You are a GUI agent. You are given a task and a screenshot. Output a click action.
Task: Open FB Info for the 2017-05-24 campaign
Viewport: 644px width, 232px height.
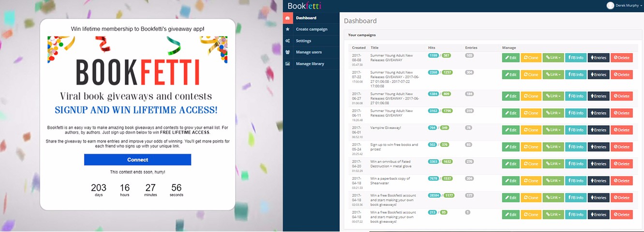tap(575, 147)
